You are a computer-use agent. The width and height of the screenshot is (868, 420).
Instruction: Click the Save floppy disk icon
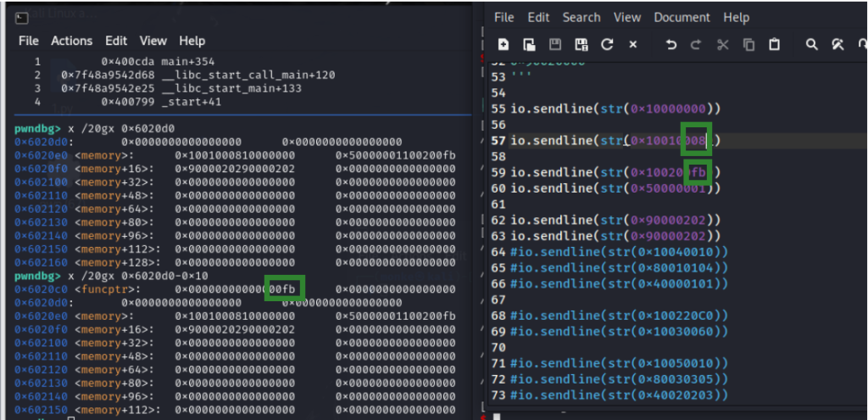click(x=555, y=45)
